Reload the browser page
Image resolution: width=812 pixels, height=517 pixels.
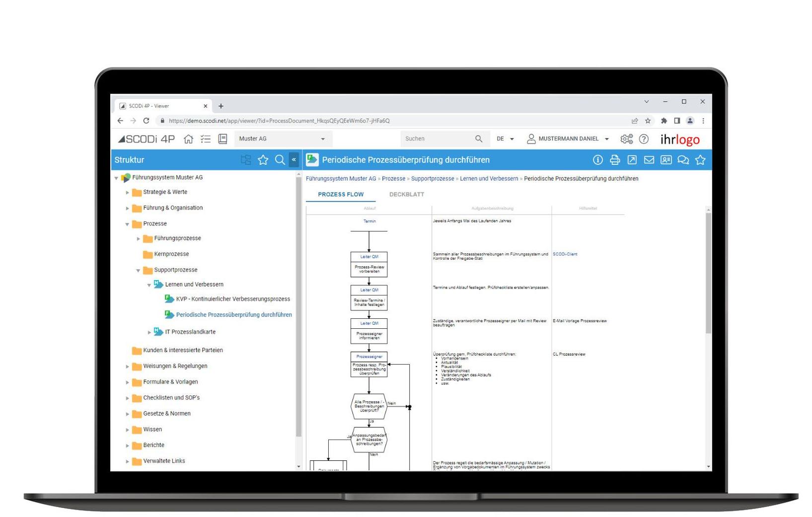(146, 121)
